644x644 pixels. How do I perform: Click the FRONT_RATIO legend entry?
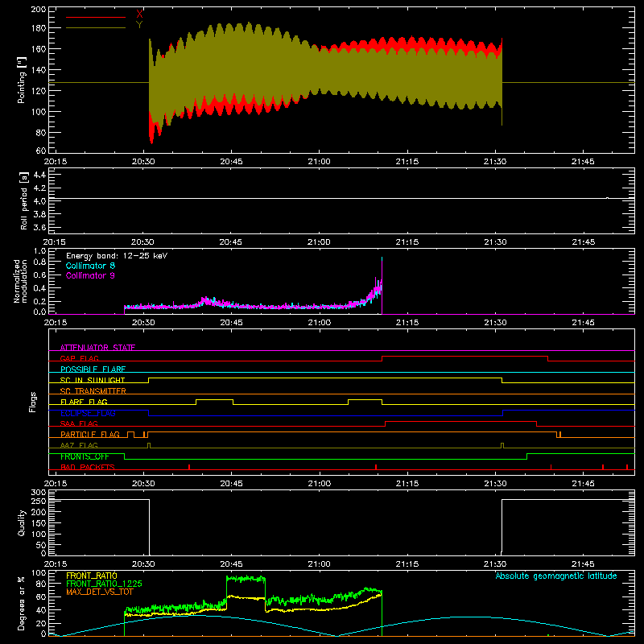pyautogui.click(x=92, y=576)
